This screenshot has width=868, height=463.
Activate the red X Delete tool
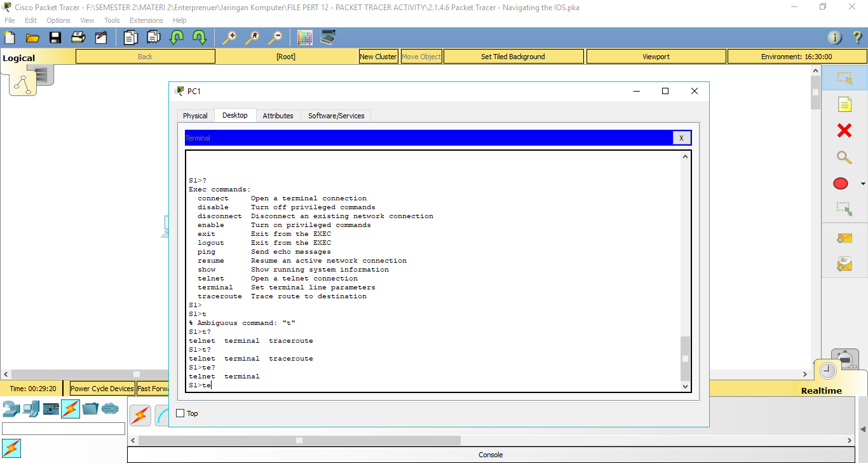844,130
